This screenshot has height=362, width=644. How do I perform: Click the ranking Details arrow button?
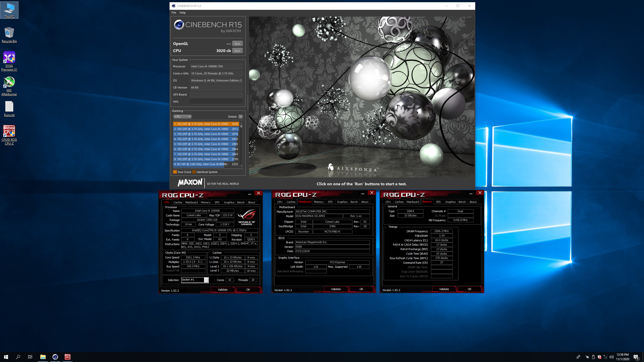click(x=241, y=117)
